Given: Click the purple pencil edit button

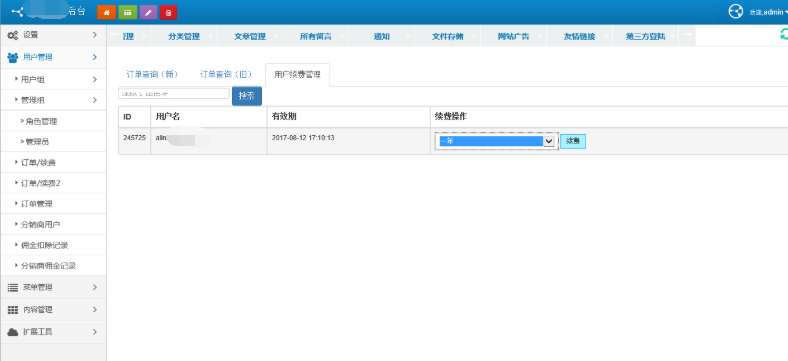Looking at the screenshot, I should click(x=148, y=13).
